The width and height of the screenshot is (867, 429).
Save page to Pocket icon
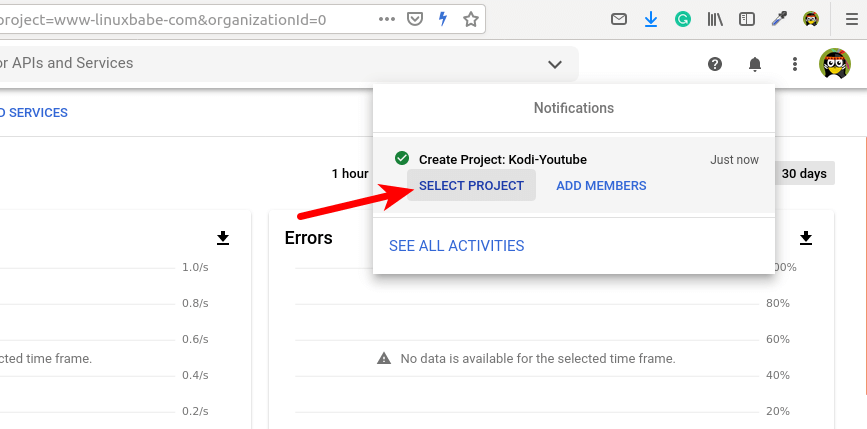click(415, 18)
